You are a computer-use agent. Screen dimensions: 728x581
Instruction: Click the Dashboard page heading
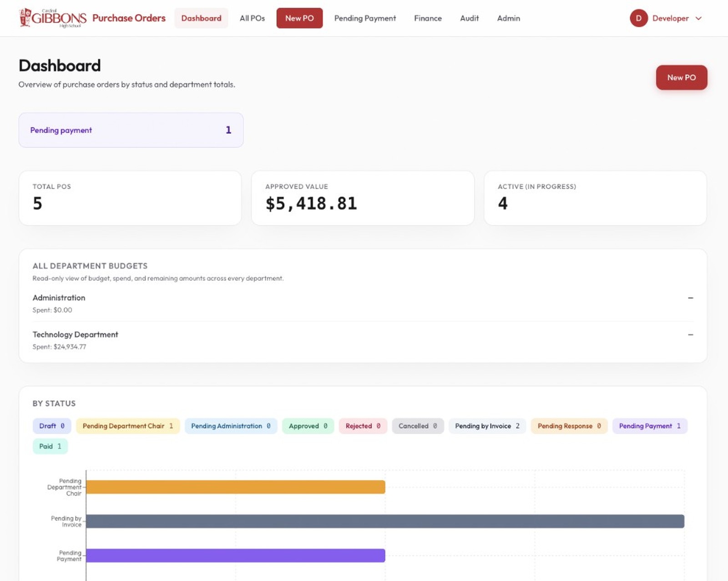point(60,65)
